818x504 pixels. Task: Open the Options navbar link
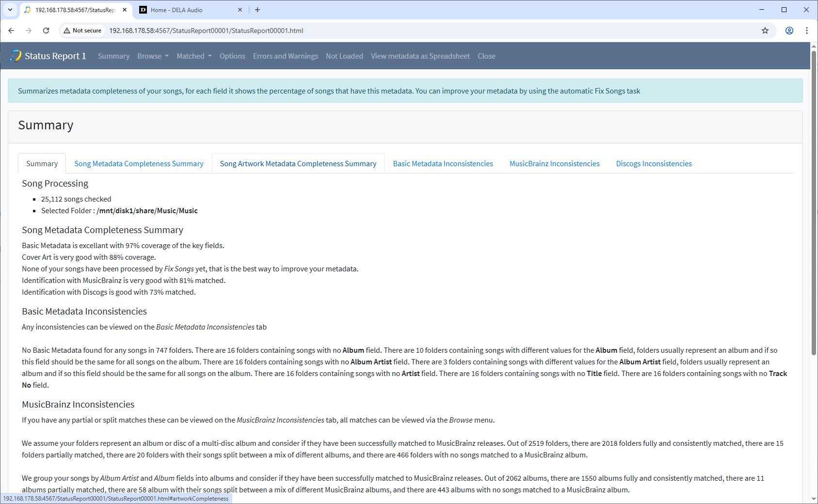pyautogui.click(x=232, y=56)
